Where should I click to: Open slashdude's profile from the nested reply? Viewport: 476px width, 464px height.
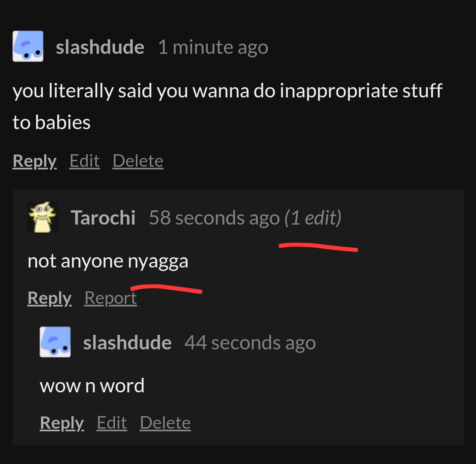pyautogui.click(x=127, y=342)
